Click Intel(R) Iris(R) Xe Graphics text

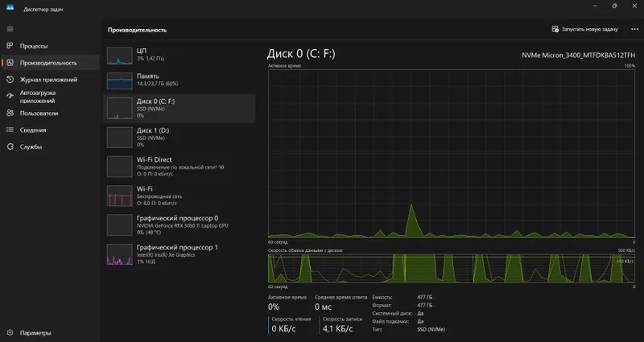[x=166, y=255]
